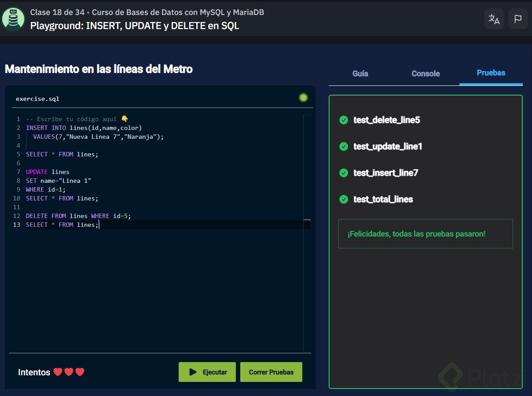Click the first heart in Intentos
The height and width of the screenshot is (396, 532).
pyautogui.click(x=58, y=372)
